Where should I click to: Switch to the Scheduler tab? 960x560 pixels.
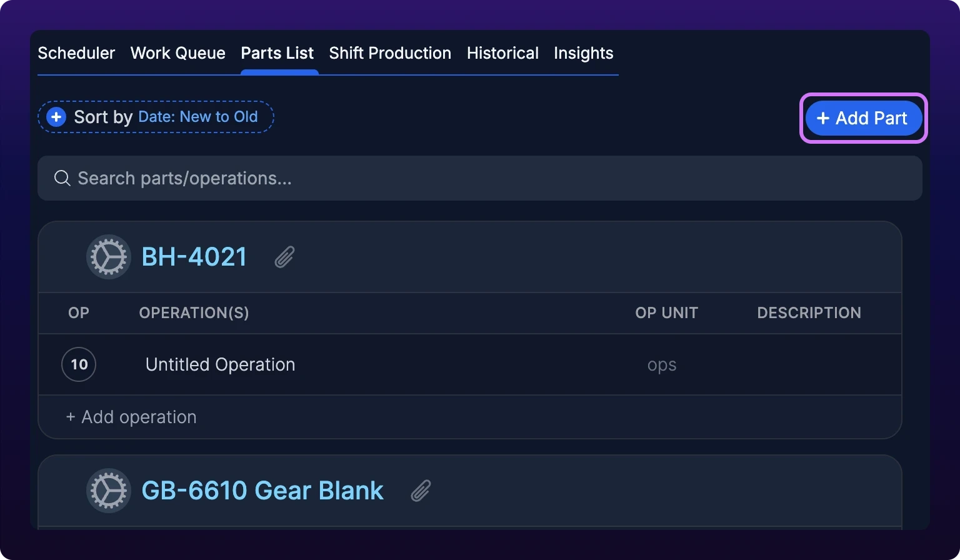click(76, 53)
